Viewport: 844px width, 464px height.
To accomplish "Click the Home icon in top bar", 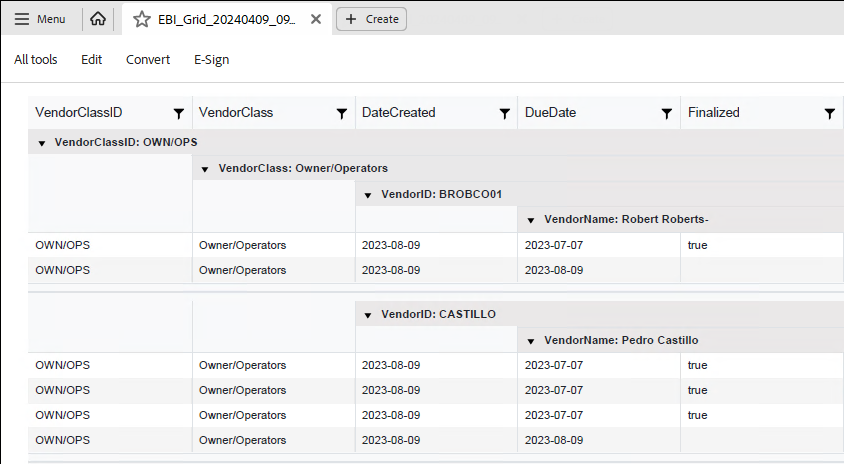I will 97,19.
